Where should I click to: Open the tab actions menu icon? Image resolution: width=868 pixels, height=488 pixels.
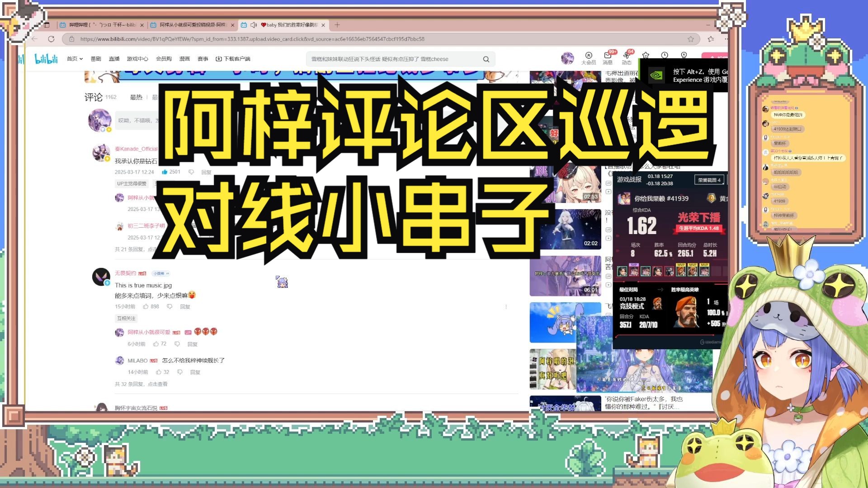(47, 25)
